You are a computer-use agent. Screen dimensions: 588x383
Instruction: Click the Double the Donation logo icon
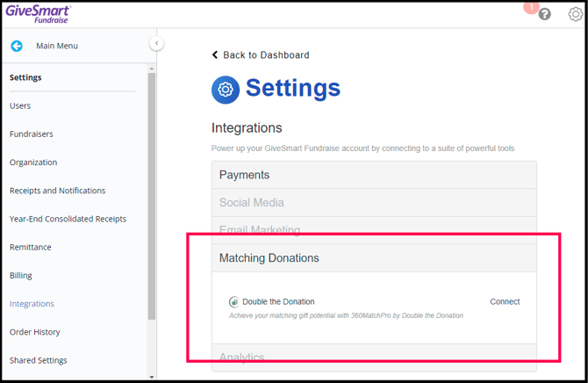point(233,301)
